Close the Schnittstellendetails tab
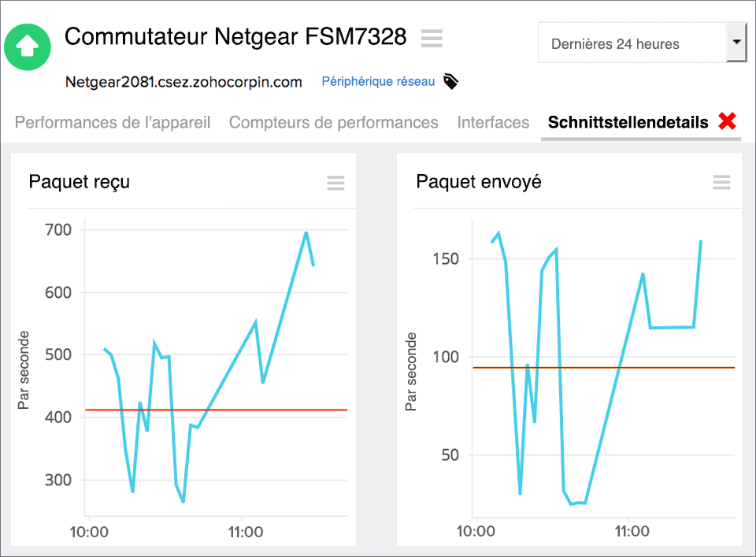756x557 pixels. tap(728, 121)
